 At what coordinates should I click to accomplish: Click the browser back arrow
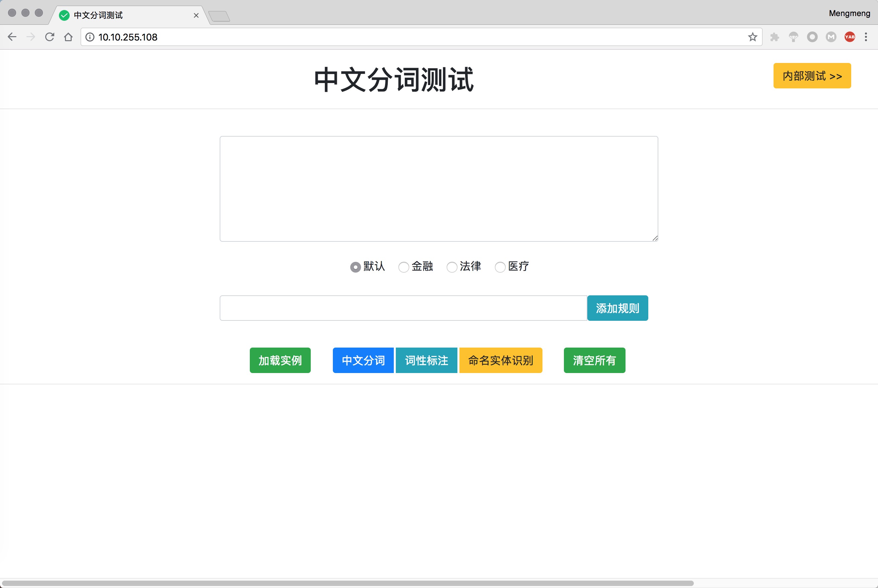tap(12, 37)
